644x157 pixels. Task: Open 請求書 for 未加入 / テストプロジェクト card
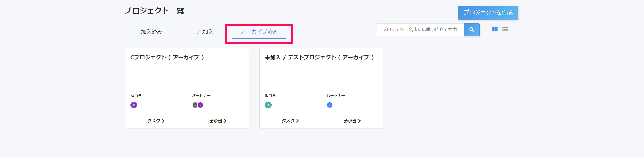point(352,121)
